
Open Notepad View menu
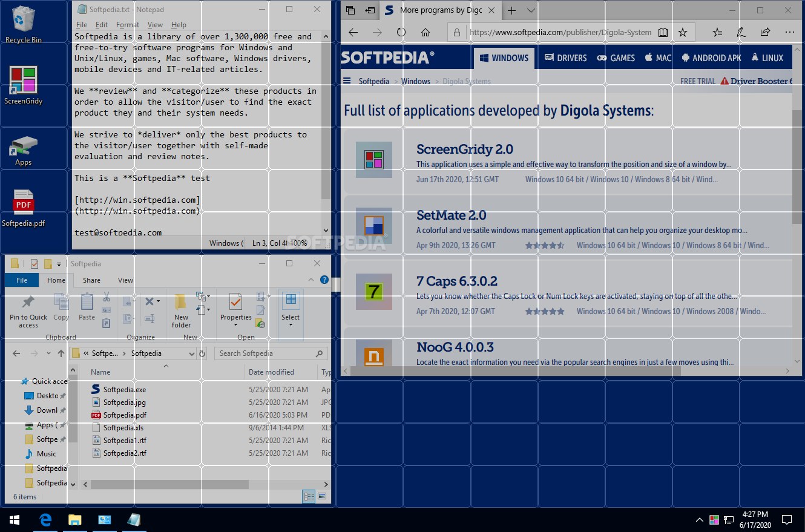pyautogui.click(x=155, y=25)
